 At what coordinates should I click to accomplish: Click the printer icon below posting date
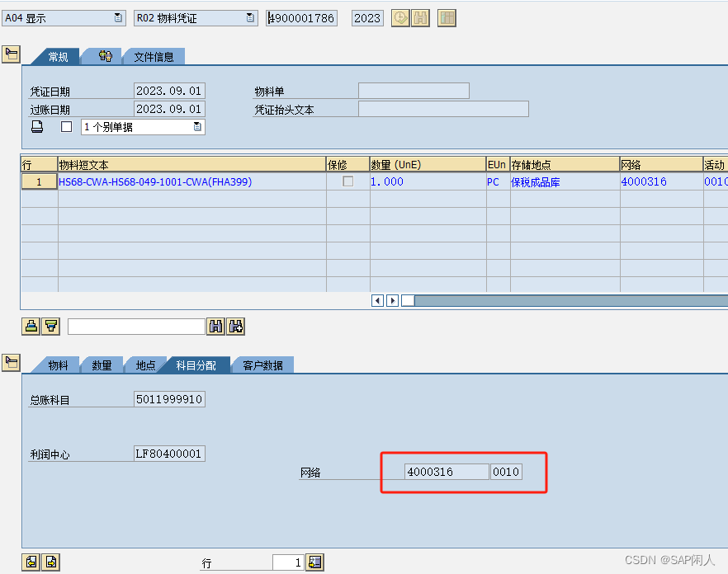pyautogui.click(x=37, y=127)
